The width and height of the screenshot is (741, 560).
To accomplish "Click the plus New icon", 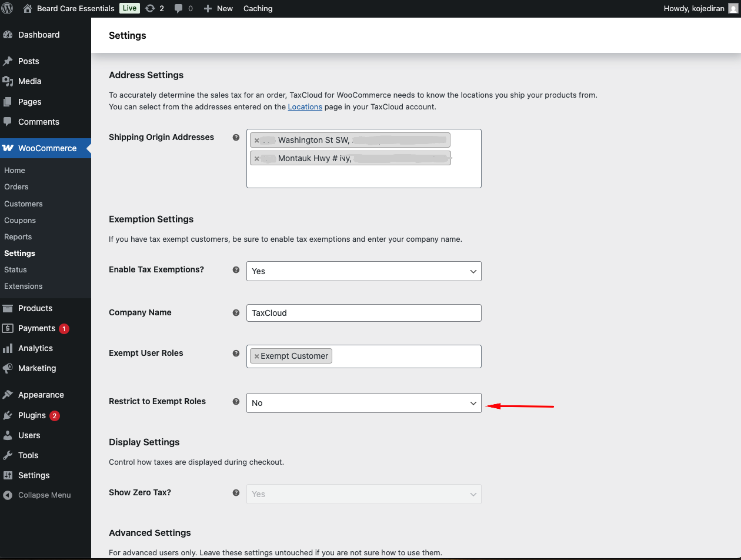I will 208,8.
